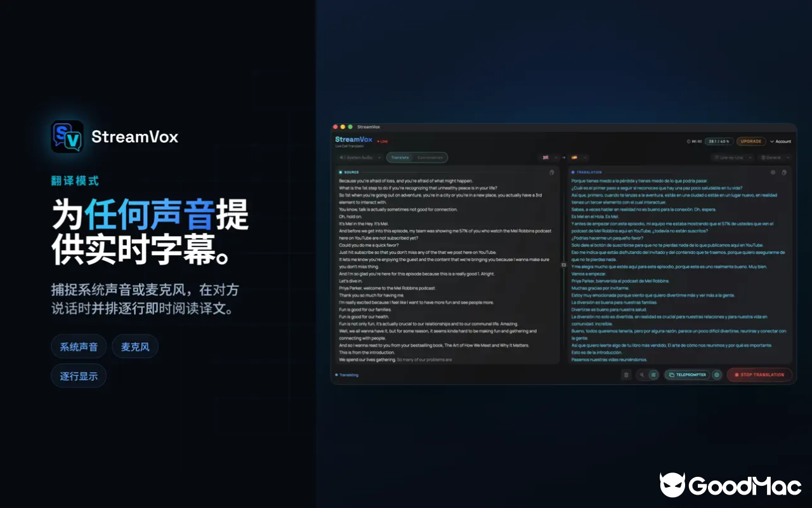Click the 系统声音 tag

pos(79,347)
